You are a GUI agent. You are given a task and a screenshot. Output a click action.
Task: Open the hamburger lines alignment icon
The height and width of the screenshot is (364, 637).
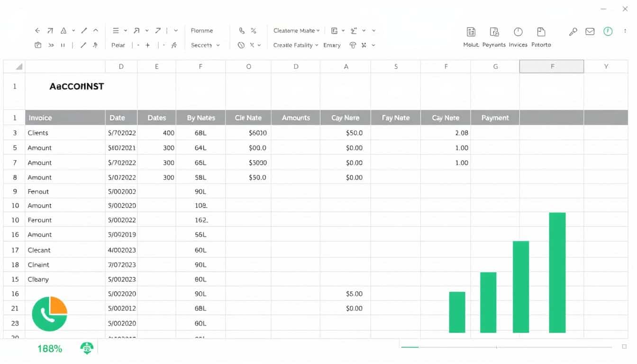click(116, 30)
